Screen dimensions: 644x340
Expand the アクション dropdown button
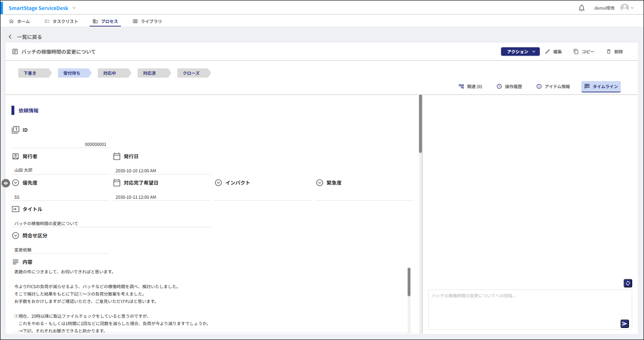pyautogui.click(x=520, y=52)
